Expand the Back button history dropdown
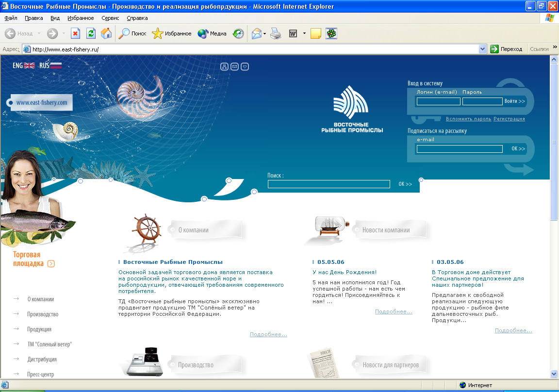 (39, 34)
